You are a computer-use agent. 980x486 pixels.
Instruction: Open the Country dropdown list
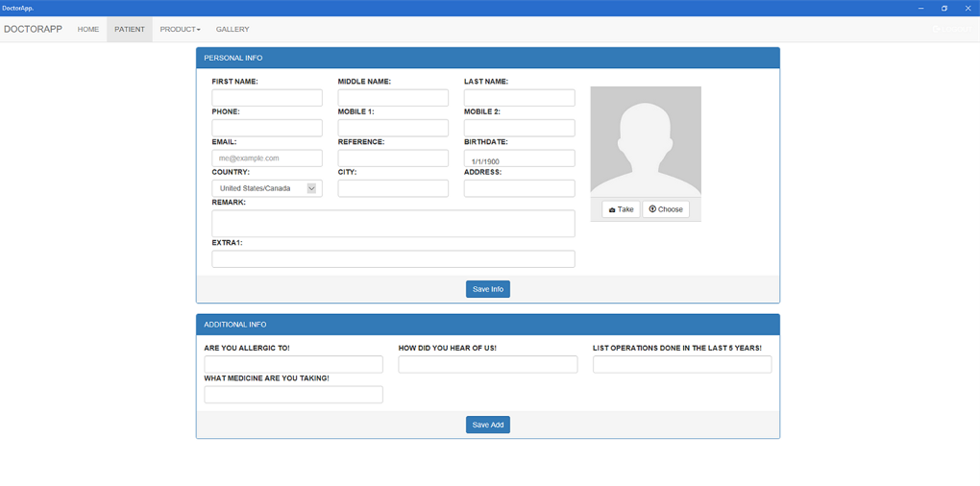pos(266,188)
